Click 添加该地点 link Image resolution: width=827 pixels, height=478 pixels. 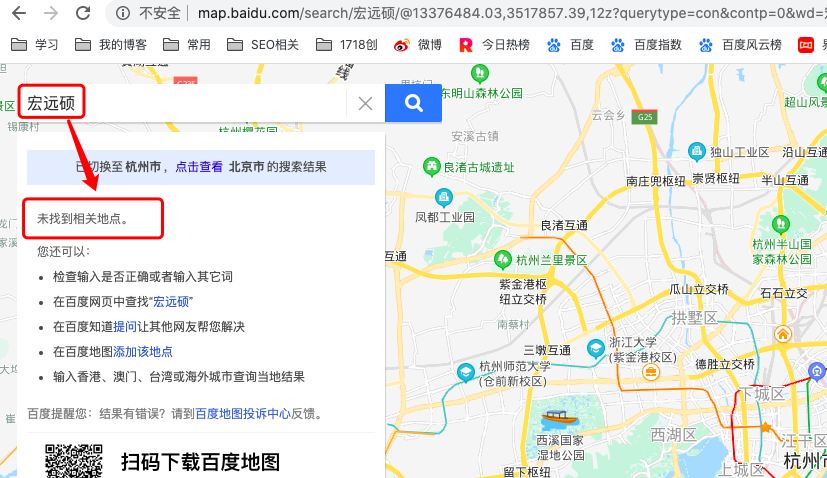[x=143, y=351]
